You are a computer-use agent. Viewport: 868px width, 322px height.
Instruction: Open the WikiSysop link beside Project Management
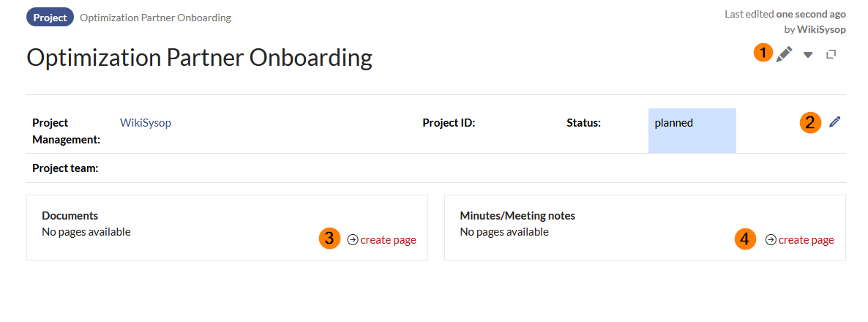[146, 123]
